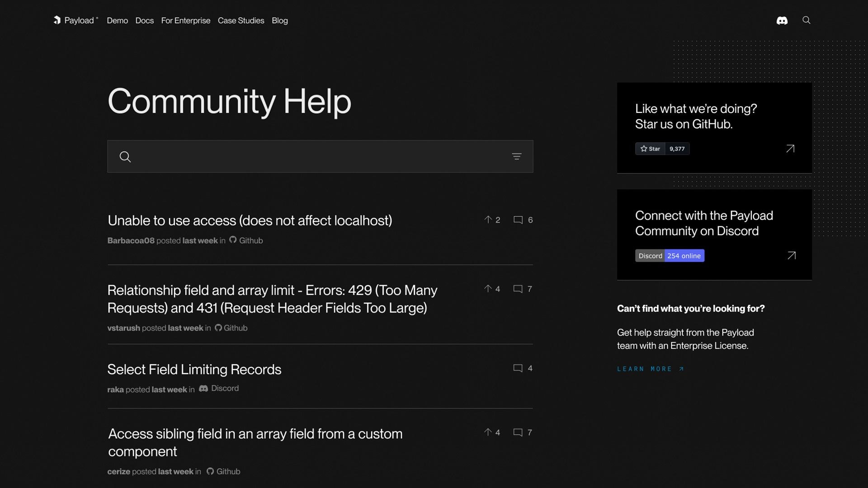Click the upvote arrow on 'Unable to use access' post

pos(488,220)
